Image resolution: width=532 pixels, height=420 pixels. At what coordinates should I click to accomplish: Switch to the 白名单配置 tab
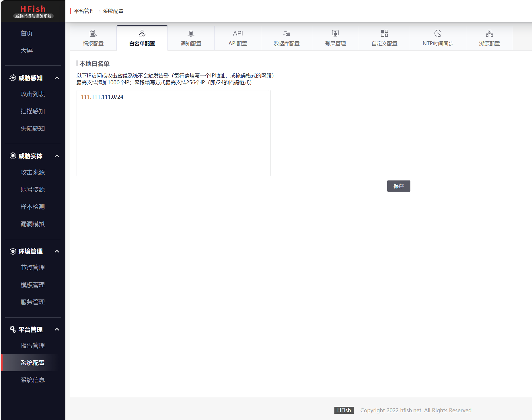tap(142, 38)
